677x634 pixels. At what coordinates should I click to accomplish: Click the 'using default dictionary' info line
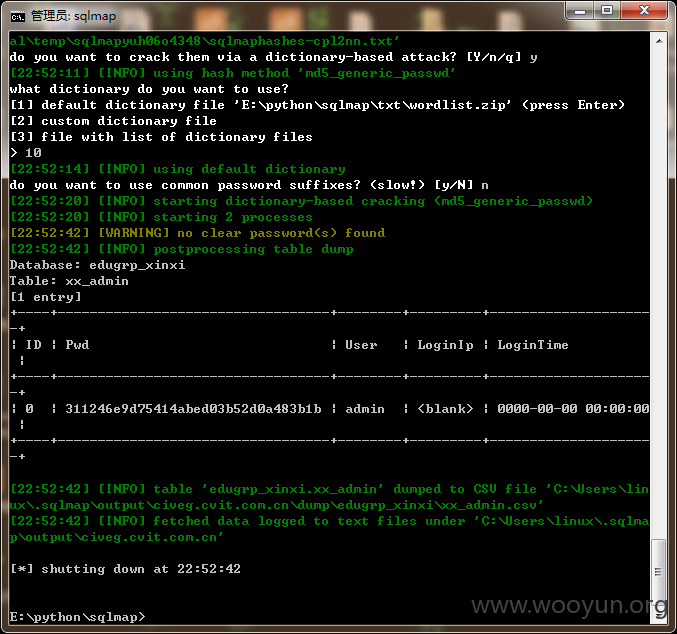point(177,169)
